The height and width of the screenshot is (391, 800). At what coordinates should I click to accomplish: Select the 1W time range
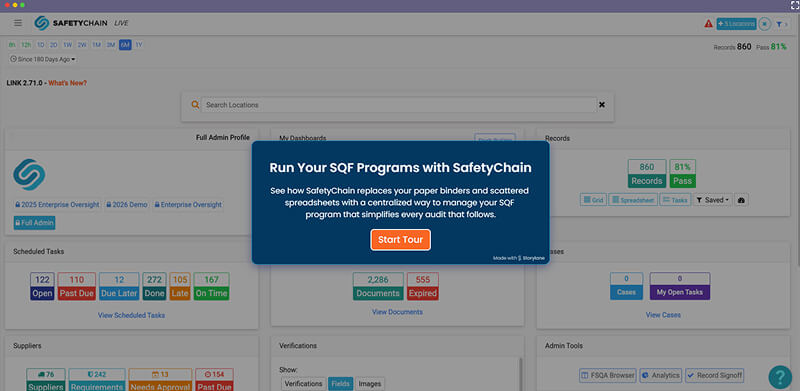[x=68, y=45]
